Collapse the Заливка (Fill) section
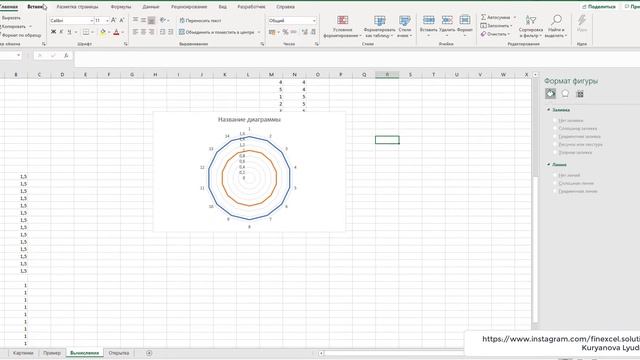The height and width of the screenshot is (360, 640). coord(549,110)
